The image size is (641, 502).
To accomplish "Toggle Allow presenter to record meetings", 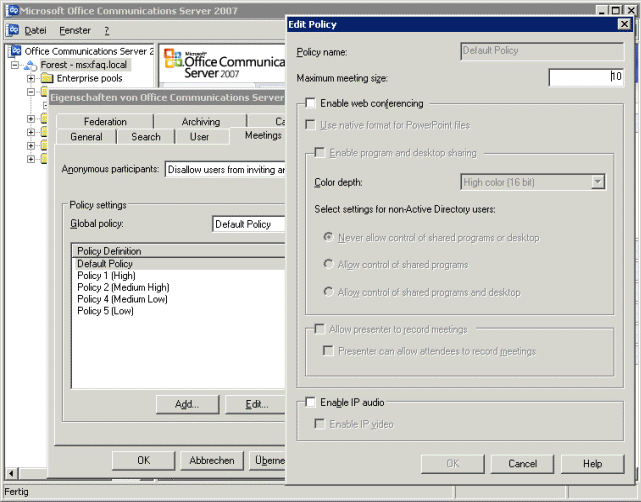I will [x=320, y=329].
